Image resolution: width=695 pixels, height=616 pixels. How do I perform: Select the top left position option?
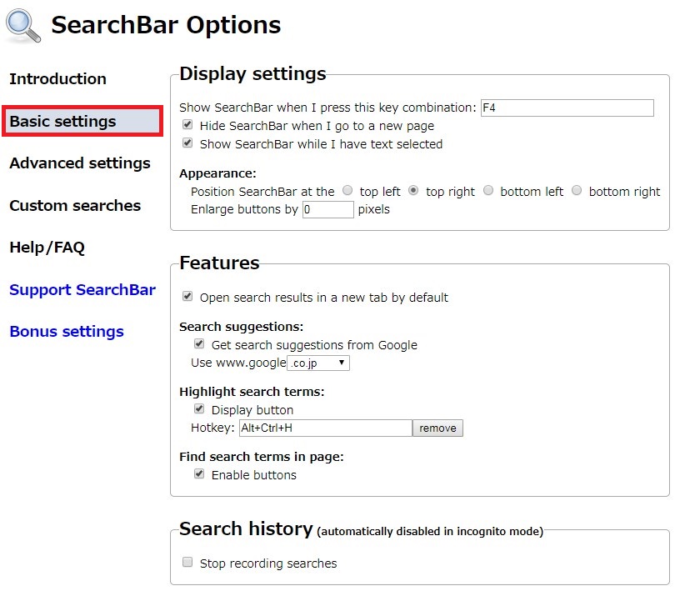click(348, 190)
